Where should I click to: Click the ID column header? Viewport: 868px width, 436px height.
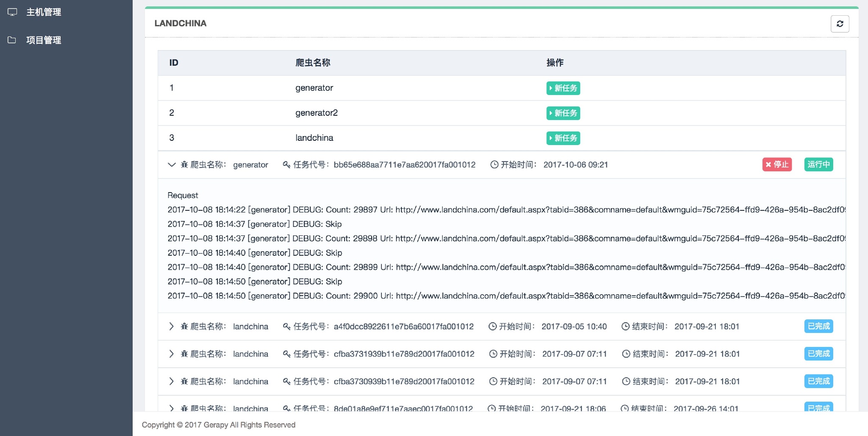(174, 63)
